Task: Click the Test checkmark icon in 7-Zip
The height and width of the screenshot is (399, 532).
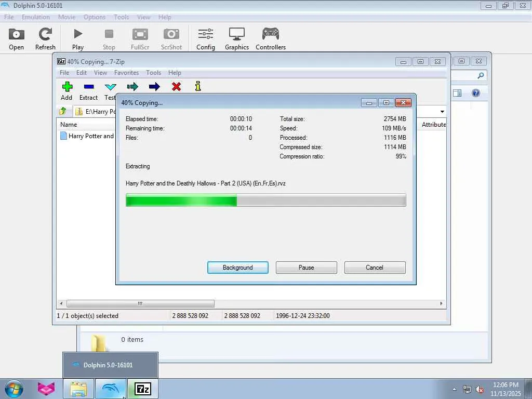Action: 111,87
